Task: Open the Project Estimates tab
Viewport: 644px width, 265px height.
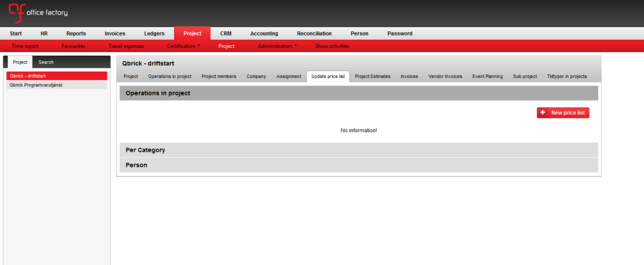Action: (x=372, y=77)
